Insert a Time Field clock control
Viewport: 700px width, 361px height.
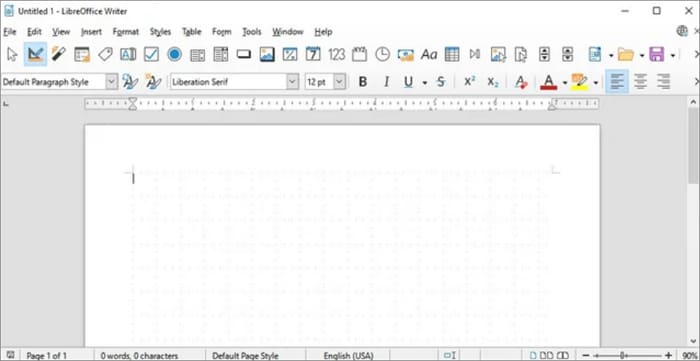[382, 54]
